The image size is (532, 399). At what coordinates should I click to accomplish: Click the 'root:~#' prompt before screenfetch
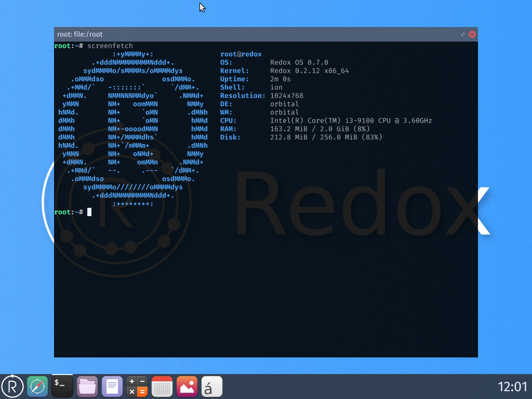69,46
